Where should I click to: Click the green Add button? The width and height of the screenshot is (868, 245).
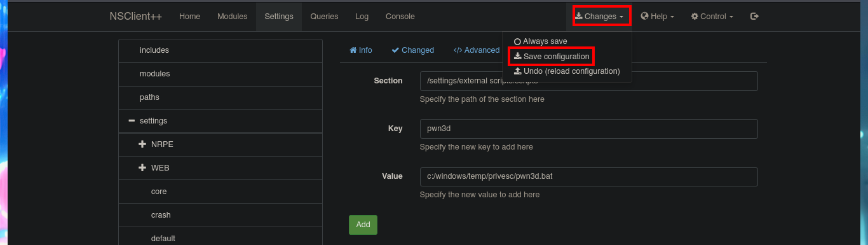coord(363,225)
